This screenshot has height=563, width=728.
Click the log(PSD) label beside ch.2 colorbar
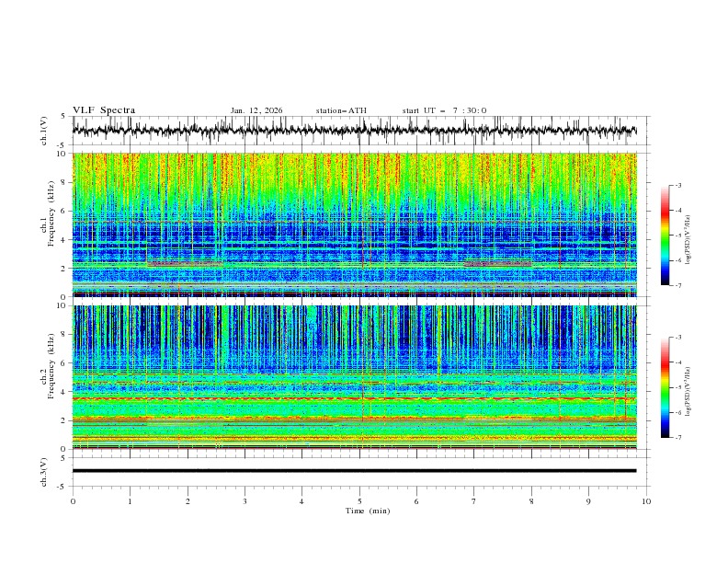point(688,392)
